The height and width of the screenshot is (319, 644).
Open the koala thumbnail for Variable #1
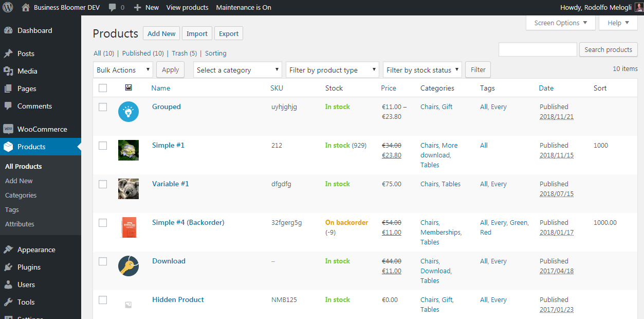tap(128, 189)
